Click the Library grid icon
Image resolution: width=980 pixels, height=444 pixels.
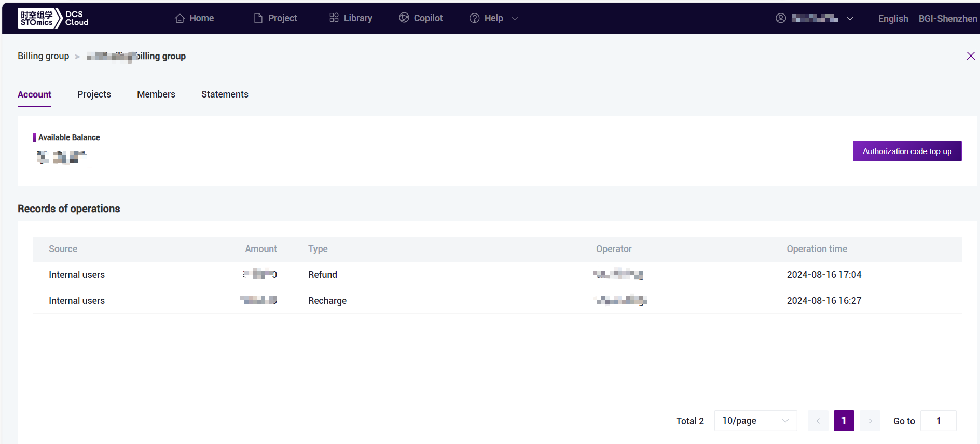point(334,18)
